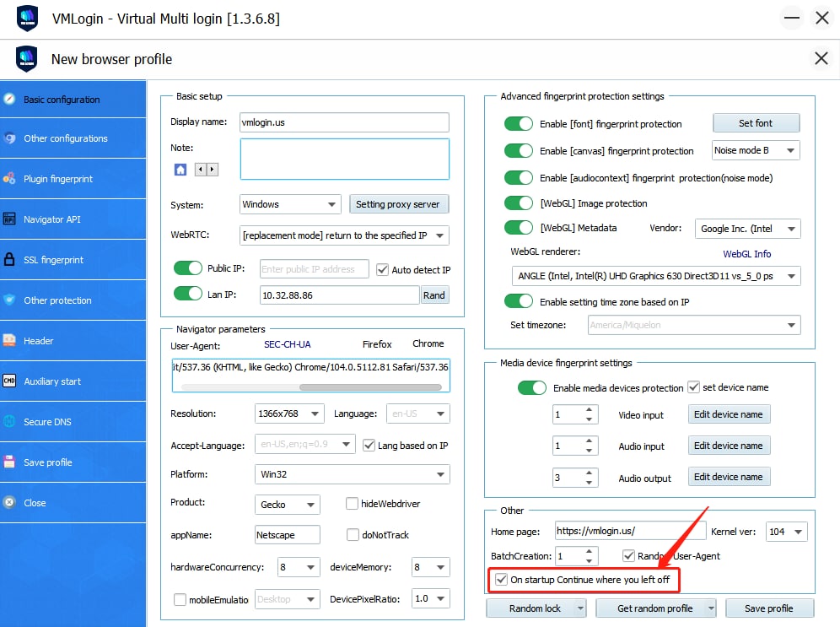Select Save profile in the sidebar
The image size is (840, 627).
(x=48, y=462)
